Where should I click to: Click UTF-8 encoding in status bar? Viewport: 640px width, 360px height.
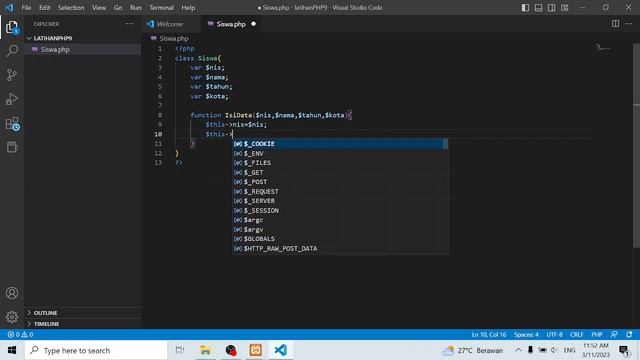554,334
